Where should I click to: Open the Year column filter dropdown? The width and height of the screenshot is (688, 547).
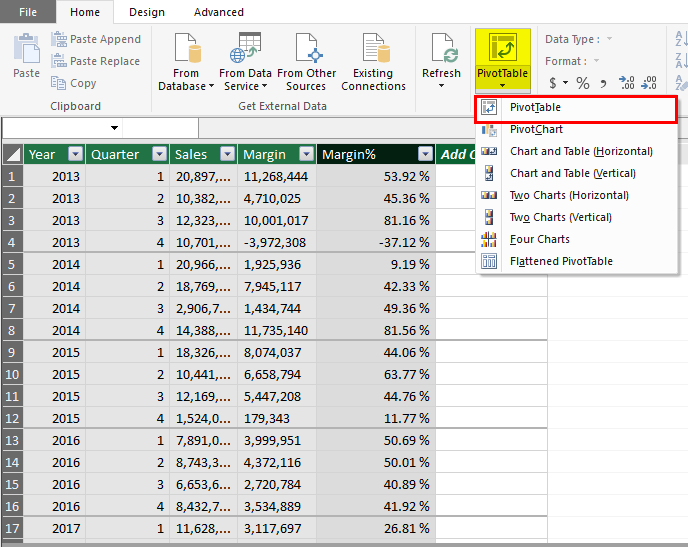75,154
